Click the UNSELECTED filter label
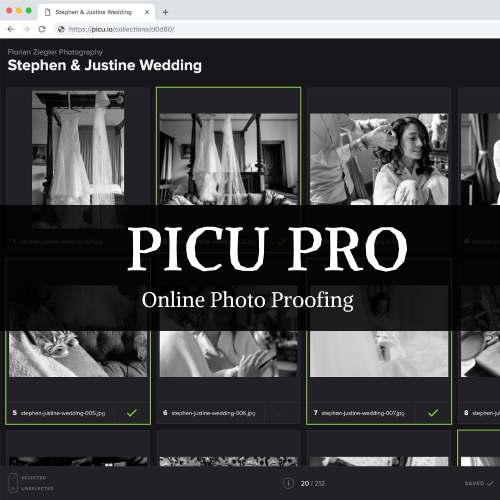 (37, 488)
